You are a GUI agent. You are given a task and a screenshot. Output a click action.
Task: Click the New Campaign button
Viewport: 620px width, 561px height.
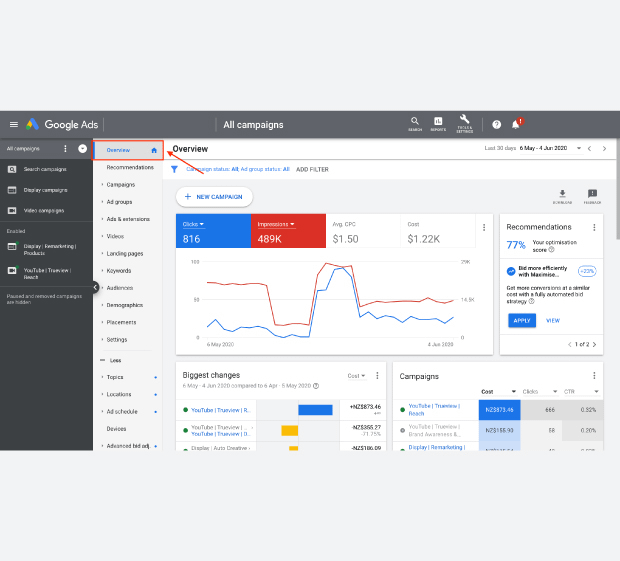click(x=214, y=197)
